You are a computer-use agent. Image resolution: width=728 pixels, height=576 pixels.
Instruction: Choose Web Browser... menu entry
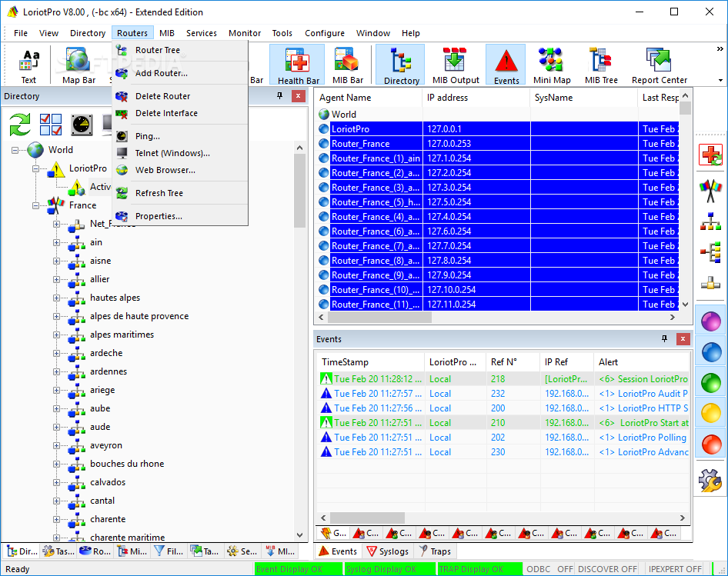(x=180, y=170)
